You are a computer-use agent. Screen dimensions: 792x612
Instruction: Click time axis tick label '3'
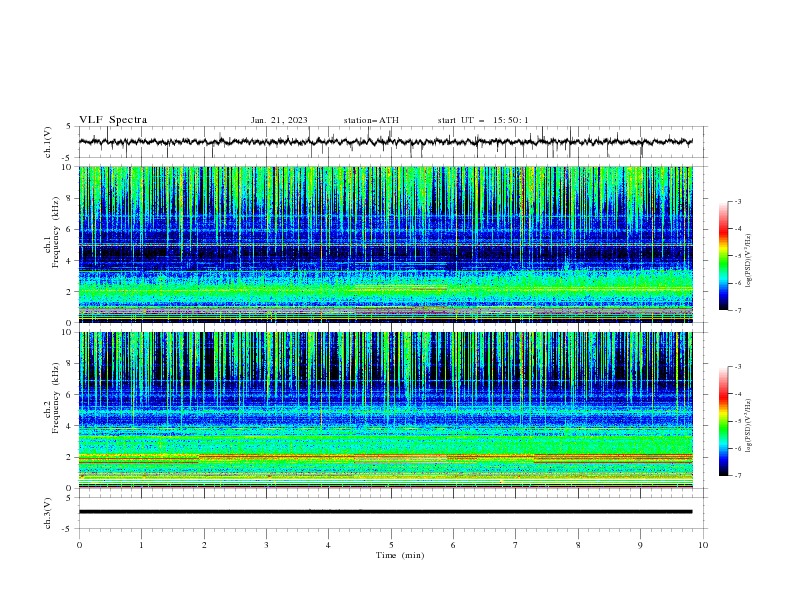click(266, 545)
